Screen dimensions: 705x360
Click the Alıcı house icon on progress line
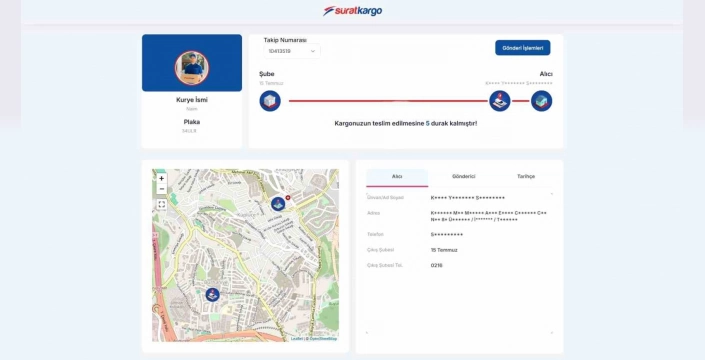pos(541,101)
